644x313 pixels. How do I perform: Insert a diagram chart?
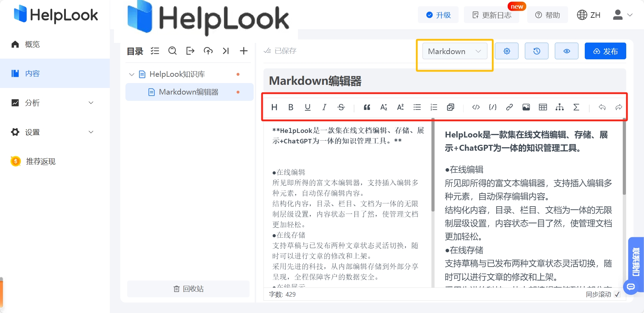(560, 107)
